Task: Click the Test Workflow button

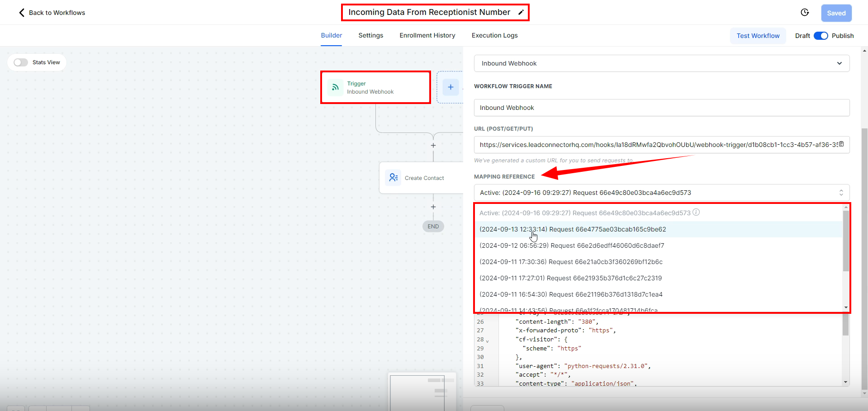Action: [758, 36]
